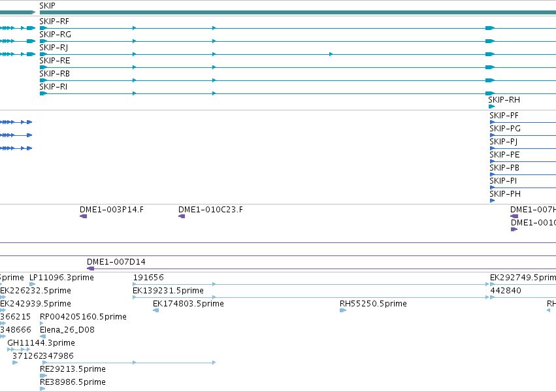Select the 366215 alignment label
The width and height of the screenshot is (556, 392).
pyautogui.click(x=15, y=317)
